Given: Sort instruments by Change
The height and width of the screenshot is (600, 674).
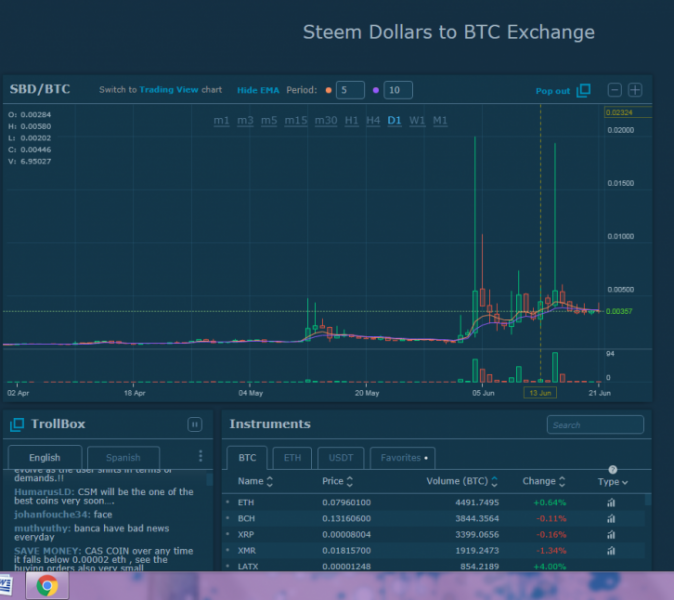Looking at the screenshot, I should coord(544,481).
